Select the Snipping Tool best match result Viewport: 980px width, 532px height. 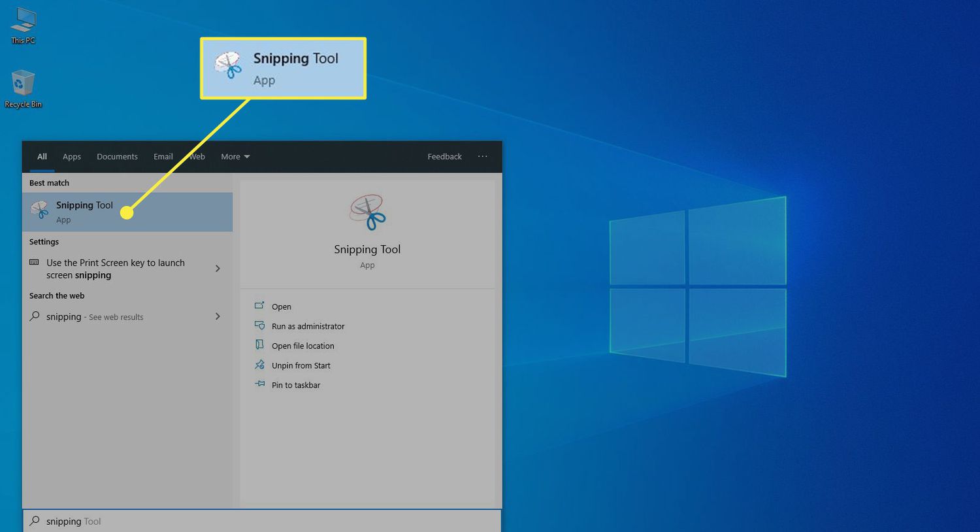127,212
